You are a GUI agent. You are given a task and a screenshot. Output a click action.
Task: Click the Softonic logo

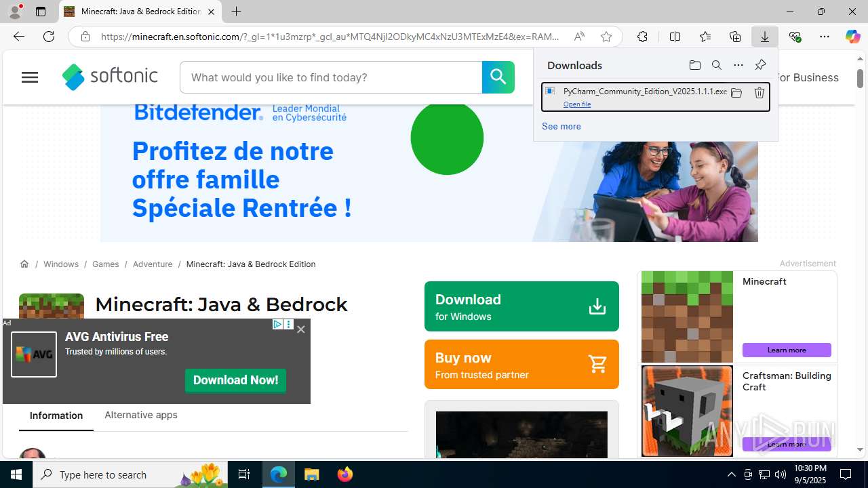click(110, 77)
